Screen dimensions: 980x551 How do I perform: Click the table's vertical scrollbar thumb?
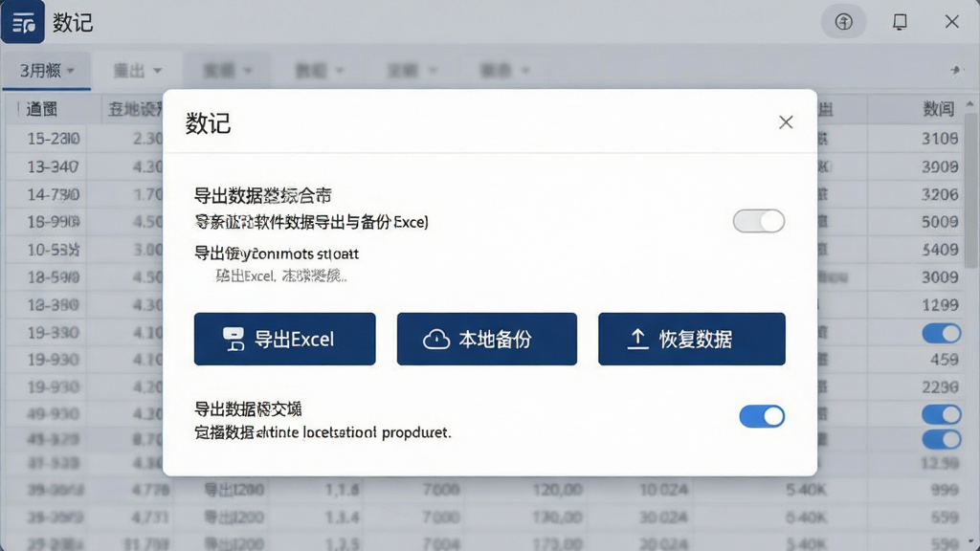click(x=969, y=190)
